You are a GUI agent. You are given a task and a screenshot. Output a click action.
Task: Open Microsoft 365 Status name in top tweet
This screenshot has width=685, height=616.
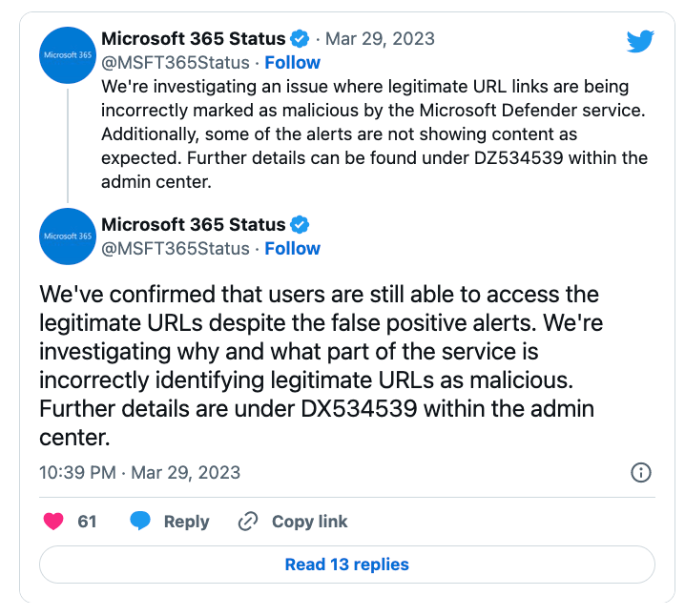[193, 39]
